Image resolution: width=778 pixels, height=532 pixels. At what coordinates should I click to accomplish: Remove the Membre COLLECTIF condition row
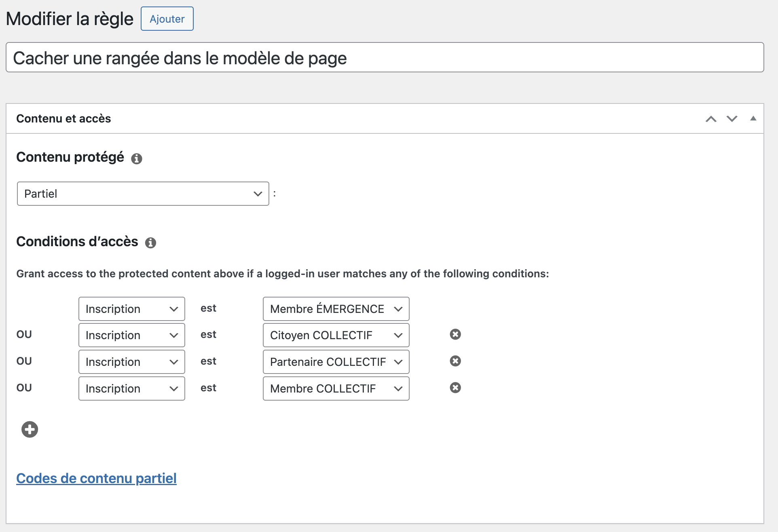[455, 388]
